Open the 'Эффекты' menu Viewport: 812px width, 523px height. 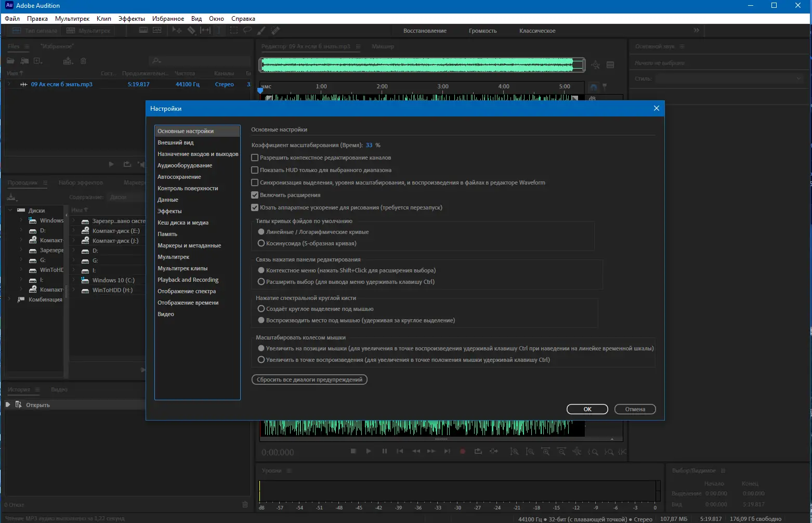tap(132, 18)
